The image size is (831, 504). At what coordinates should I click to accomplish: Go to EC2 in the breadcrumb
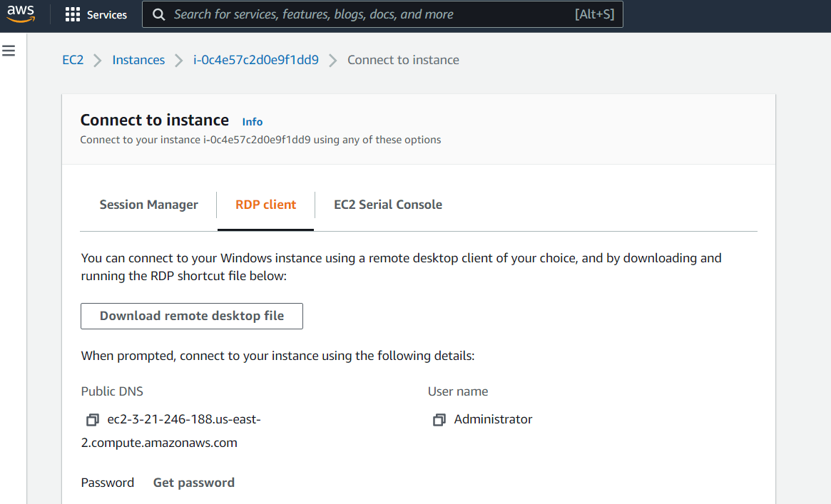(x=73, y=60)
